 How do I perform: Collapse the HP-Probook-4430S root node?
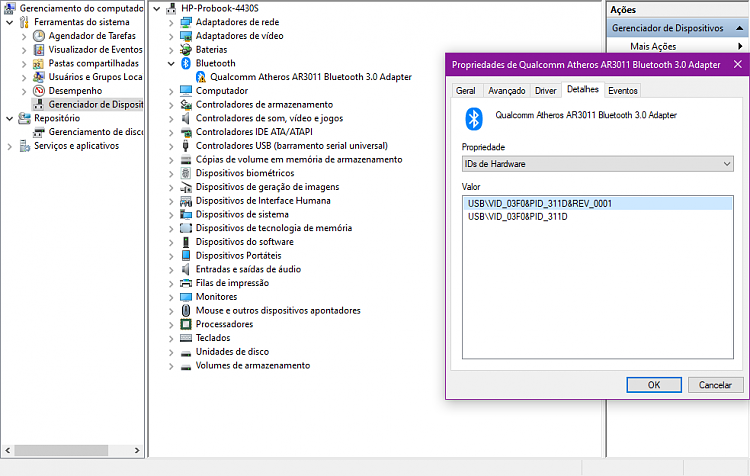[156, 8]
